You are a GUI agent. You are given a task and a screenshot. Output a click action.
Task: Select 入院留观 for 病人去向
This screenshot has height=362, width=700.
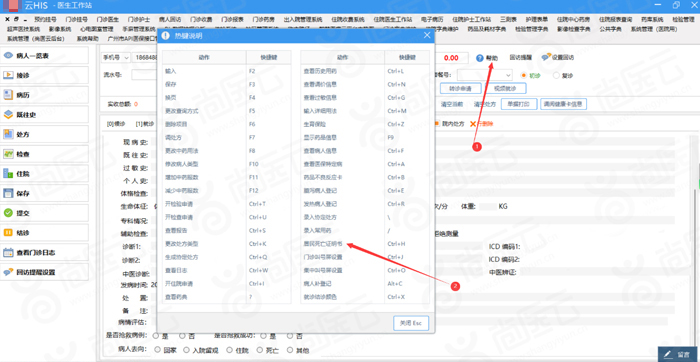pos(186,350)
